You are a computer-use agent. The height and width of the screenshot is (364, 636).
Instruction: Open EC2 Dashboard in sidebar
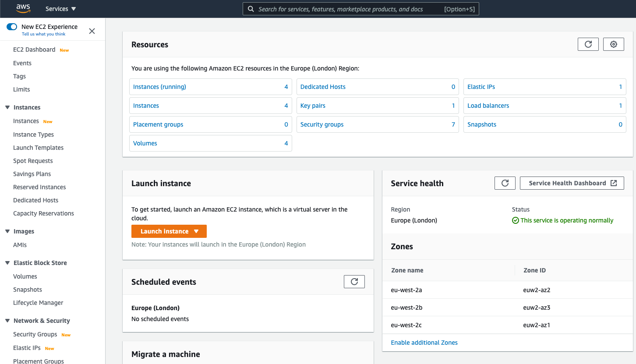click(x=34, y=49)
